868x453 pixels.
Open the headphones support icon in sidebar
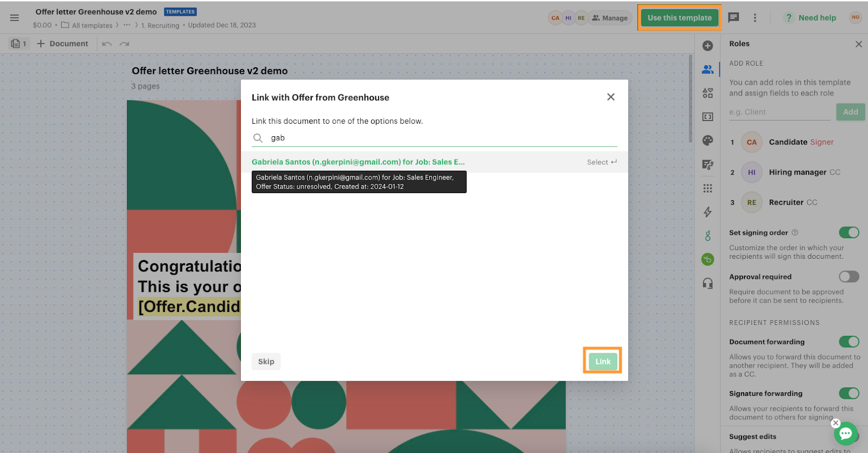click(x=707, y=283)
